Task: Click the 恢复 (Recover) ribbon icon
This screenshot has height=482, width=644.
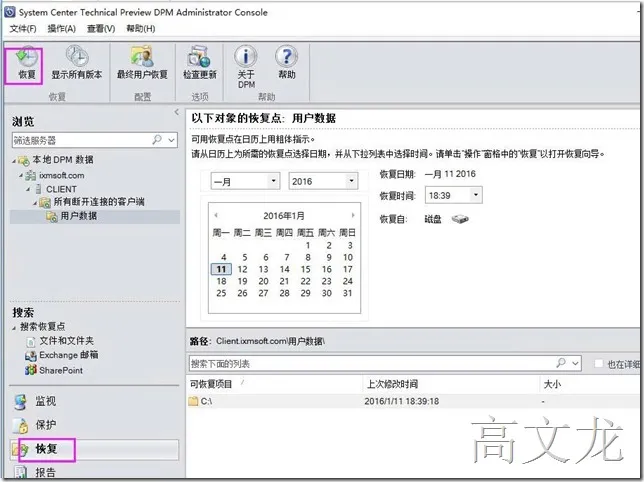Action: pos(26,57)
